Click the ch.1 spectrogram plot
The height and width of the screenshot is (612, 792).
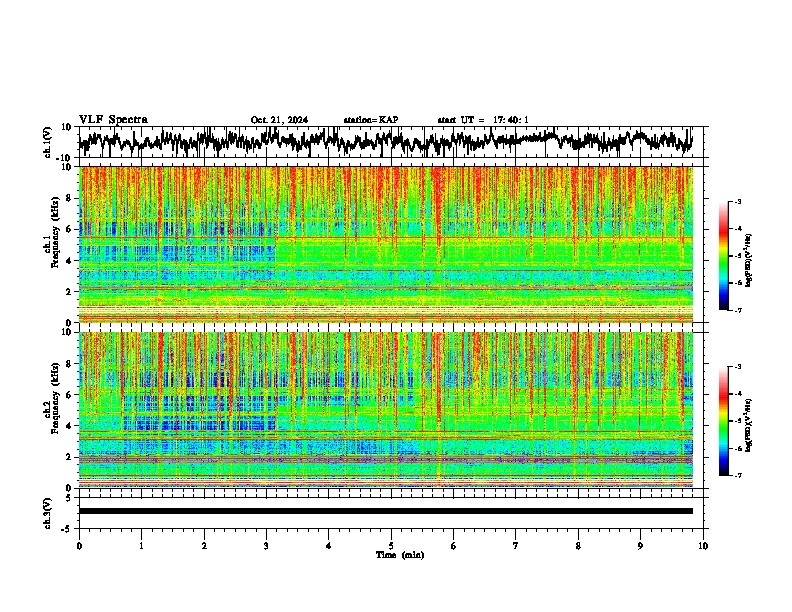click(x=386, y=244)
